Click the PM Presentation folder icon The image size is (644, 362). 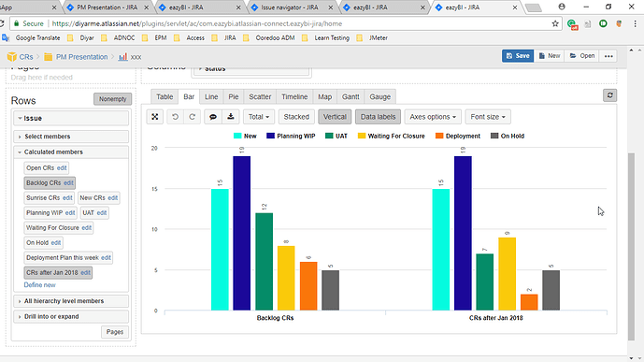pos(48,57)
